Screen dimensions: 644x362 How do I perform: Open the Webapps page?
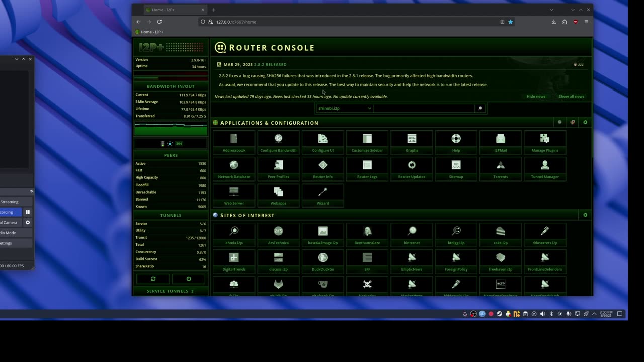(x=278, y=195)
